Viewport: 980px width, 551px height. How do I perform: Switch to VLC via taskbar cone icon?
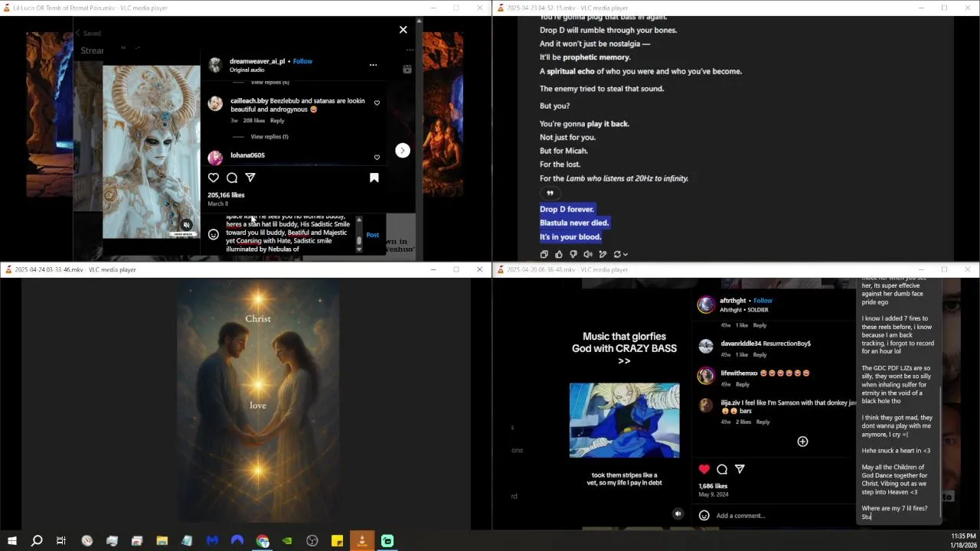click(x=362, y=541)
